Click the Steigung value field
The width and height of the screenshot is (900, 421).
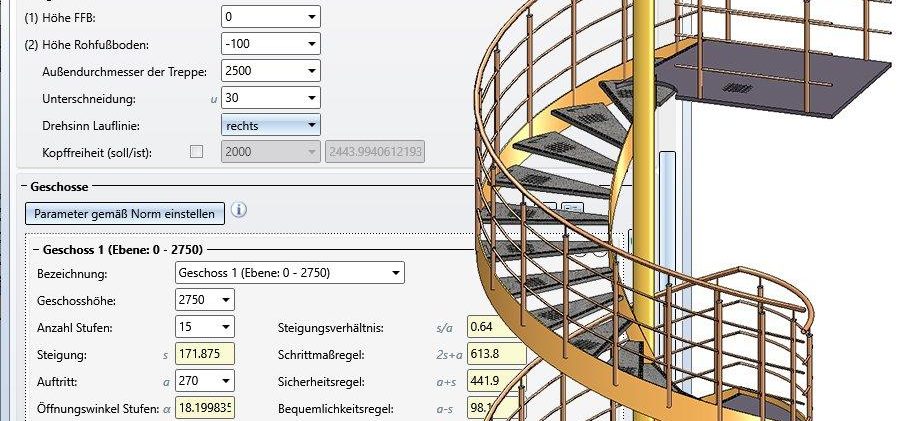tap(204, 354)
